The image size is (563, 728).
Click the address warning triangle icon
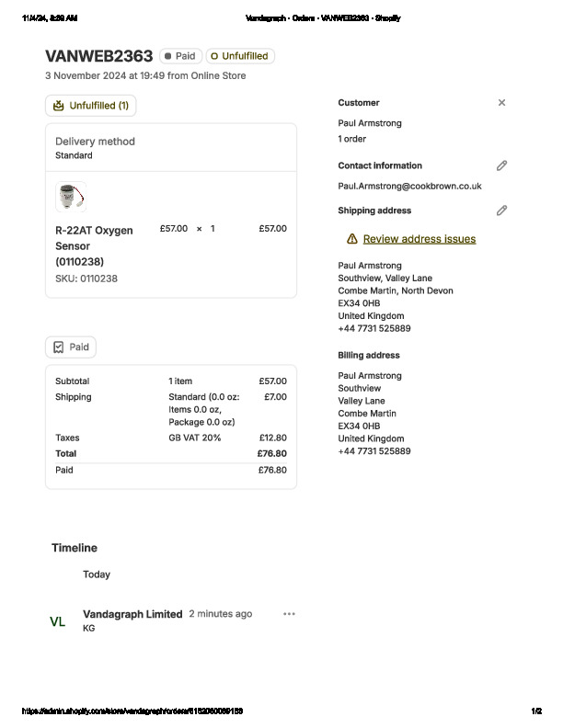(351, 239)
